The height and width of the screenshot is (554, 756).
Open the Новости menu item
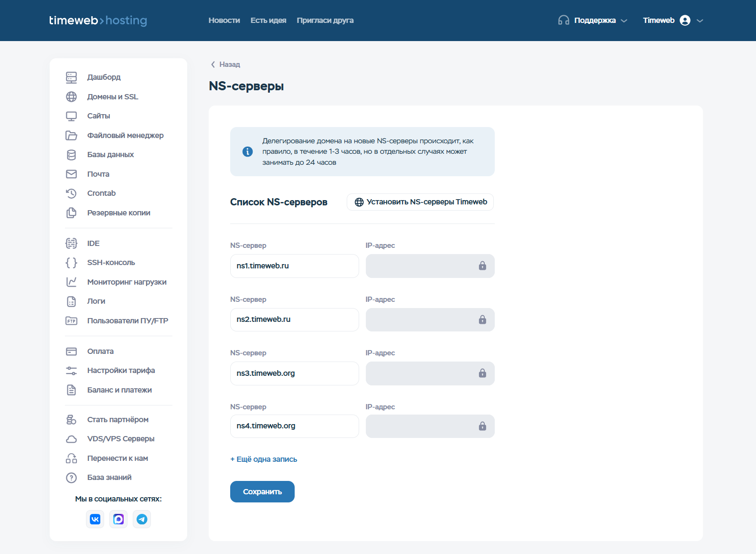[x=224, y=21]
